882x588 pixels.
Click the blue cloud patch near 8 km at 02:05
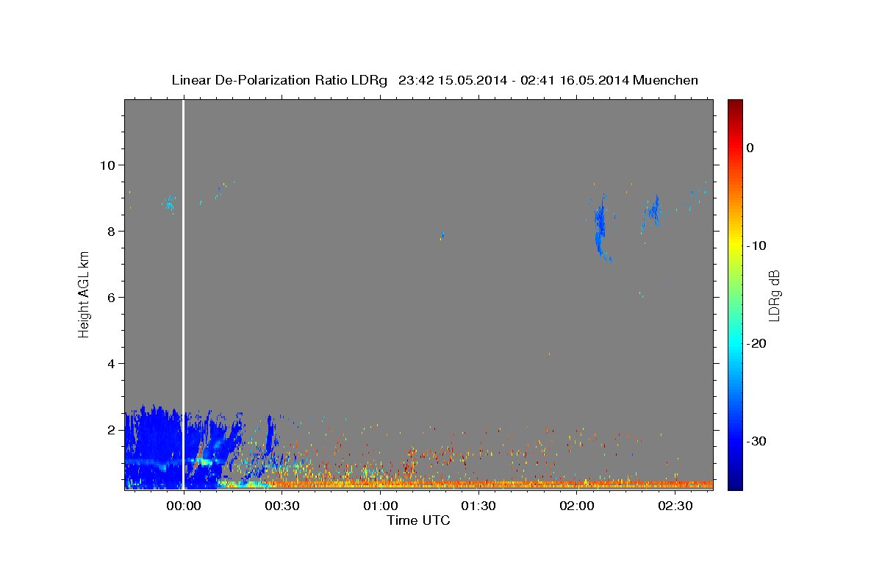(600, 228)
